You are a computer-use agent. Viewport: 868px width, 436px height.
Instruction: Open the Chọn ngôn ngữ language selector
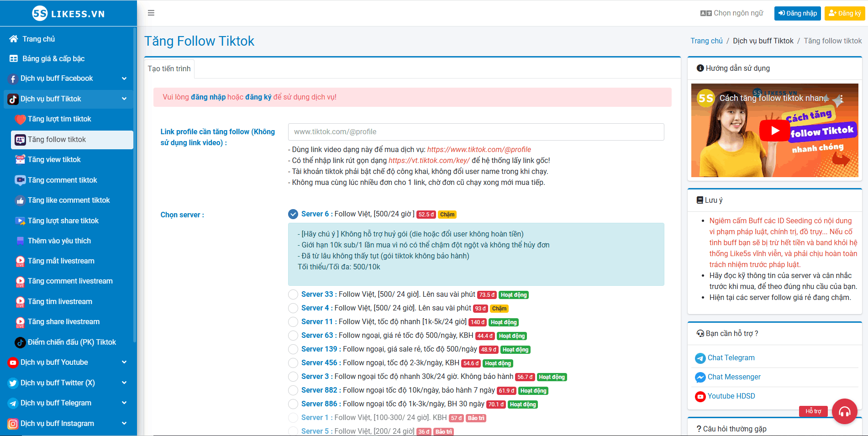coord(732,13)
